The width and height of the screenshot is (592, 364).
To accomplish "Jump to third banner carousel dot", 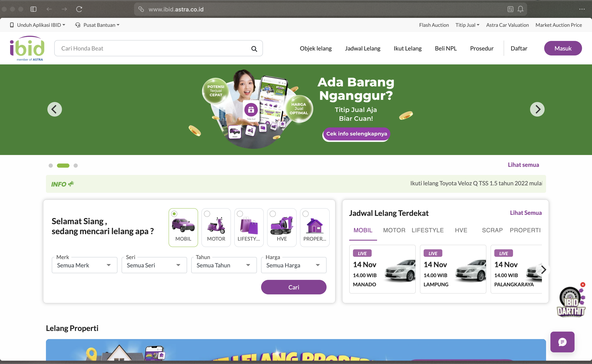I will click(x=76, y=166).
